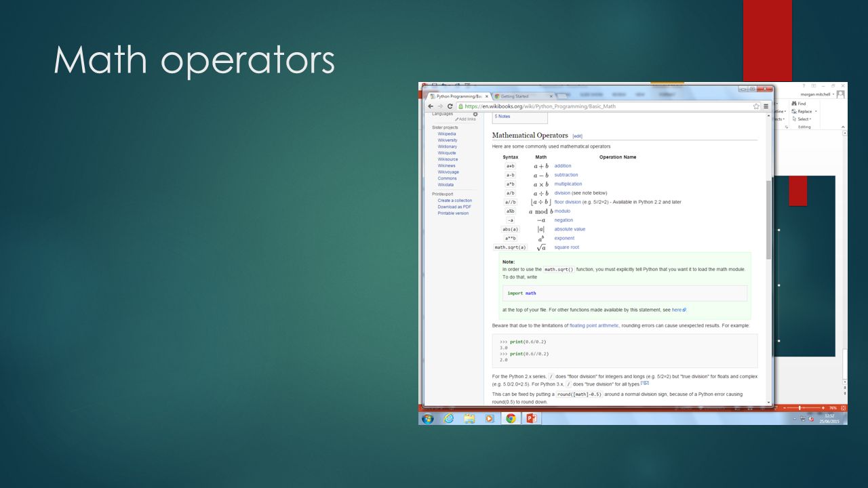Screen dimensions: 868x488
Task: Open the floor division link
Action: 568,202
